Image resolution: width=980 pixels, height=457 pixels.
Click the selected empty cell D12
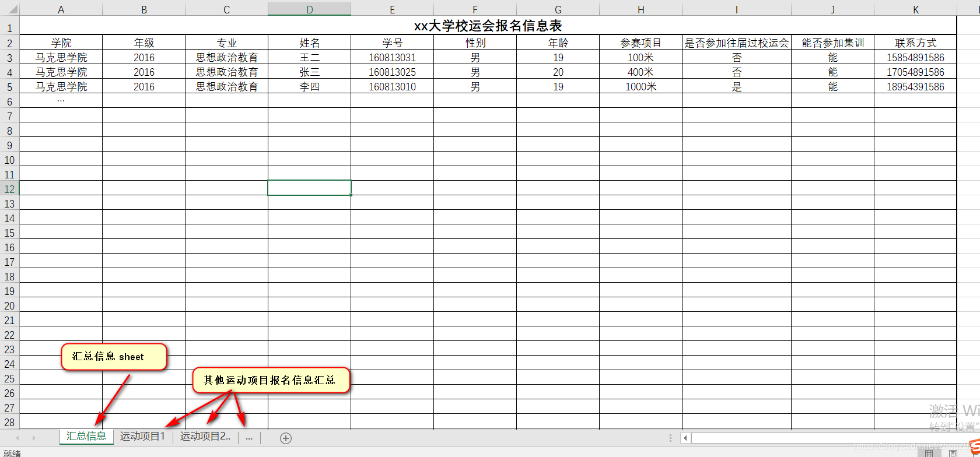tap(310, 188)
